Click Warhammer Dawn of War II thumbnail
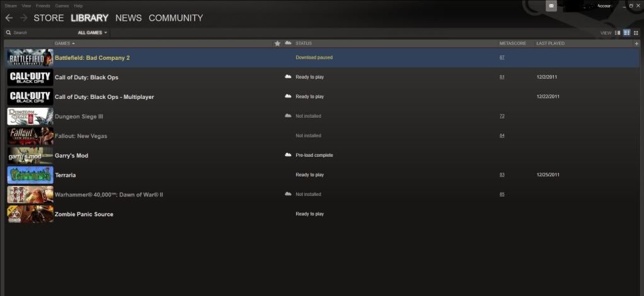Image resolution: width=644 pixels, height=296 pixels. (x=30, y=195)
